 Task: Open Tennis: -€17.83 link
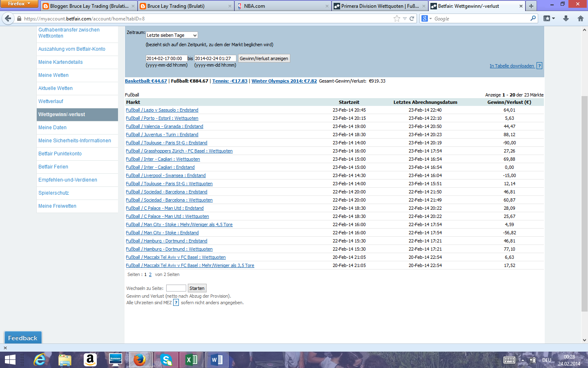pyautogui.click(x=230, y=81)
